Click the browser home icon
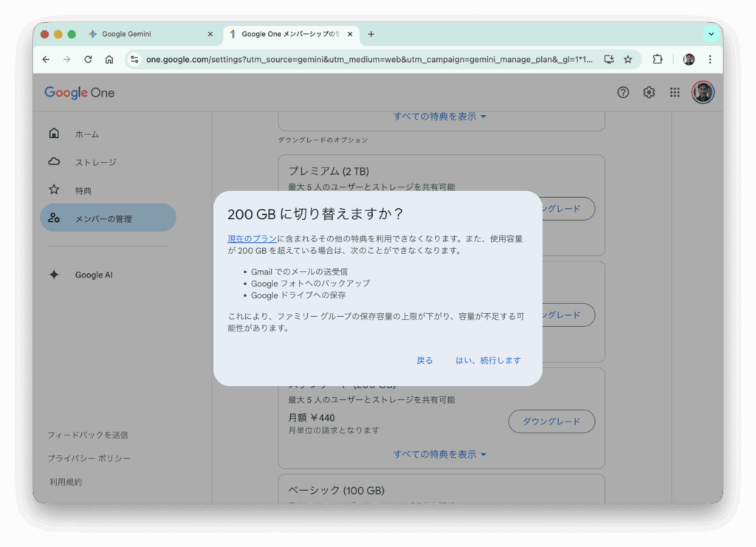The image size is (756, 547). 109,60
